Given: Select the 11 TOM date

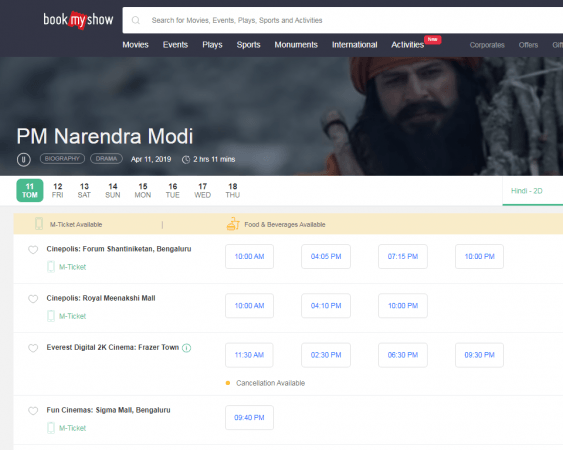Looking at the screenshot, I should click(x=30, y=190).
